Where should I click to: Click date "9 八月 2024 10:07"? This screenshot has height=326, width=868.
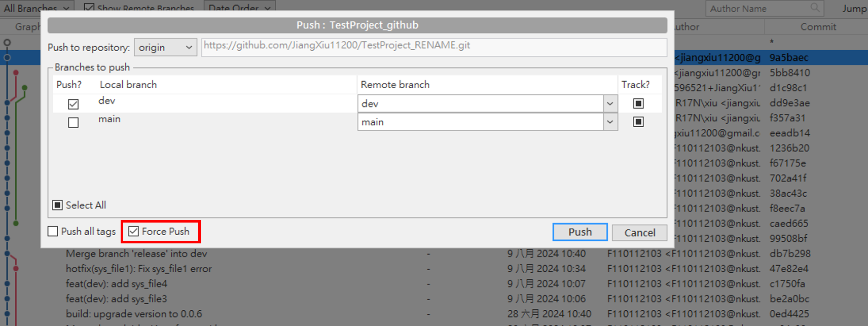tap(547, 284)
